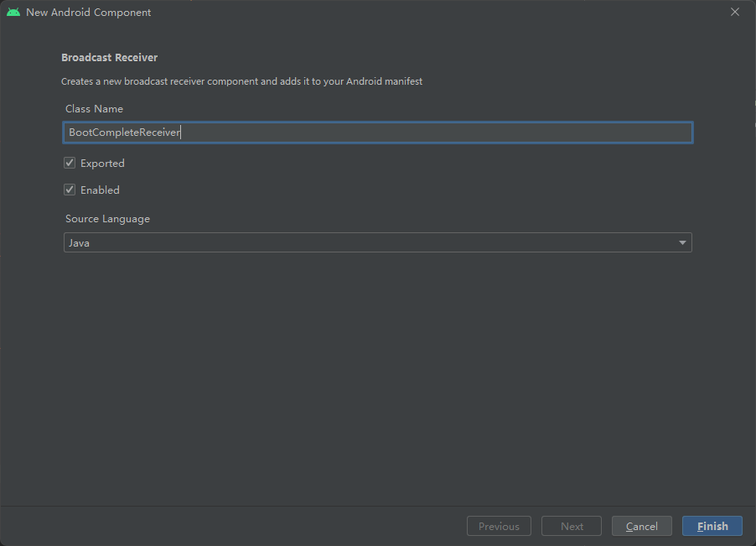Click the Next button

point(572,526)
